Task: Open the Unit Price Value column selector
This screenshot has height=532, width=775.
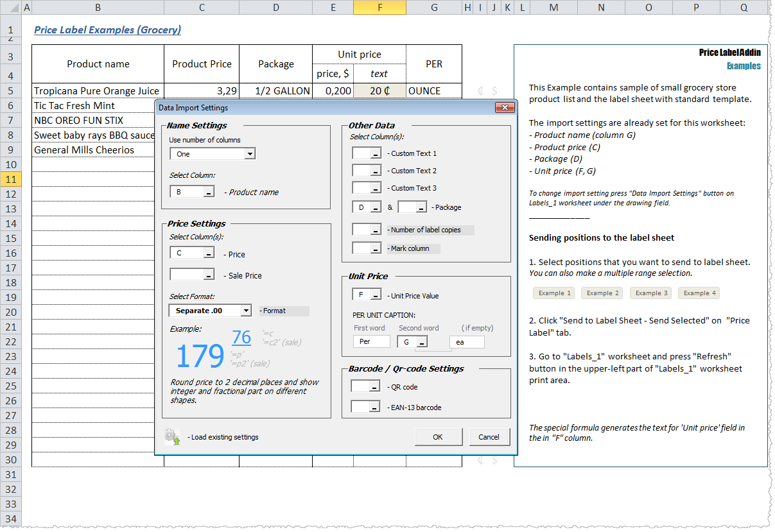Action: click(x=376, y=295)
